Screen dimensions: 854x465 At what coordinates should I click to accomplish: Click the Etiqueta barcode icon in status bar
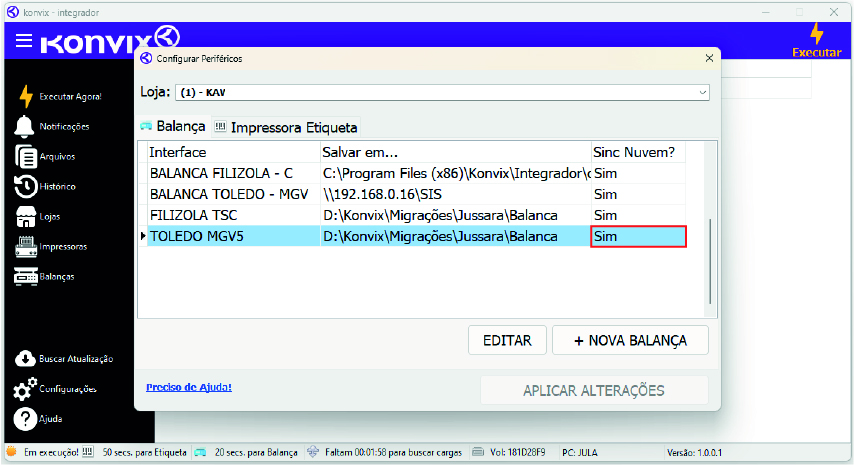pos(88,452)
